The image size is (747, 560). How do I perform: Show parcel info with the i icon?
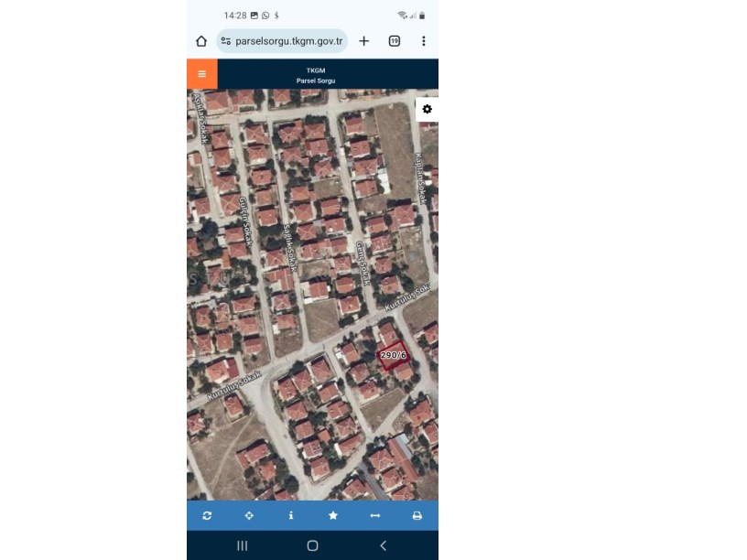291,515
